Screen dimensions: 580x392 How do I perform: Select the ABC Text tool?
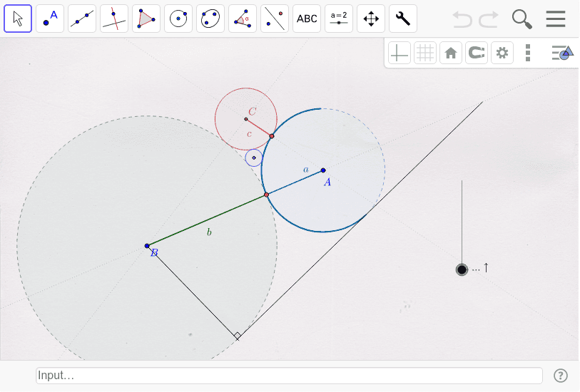(x=307, y=19)
